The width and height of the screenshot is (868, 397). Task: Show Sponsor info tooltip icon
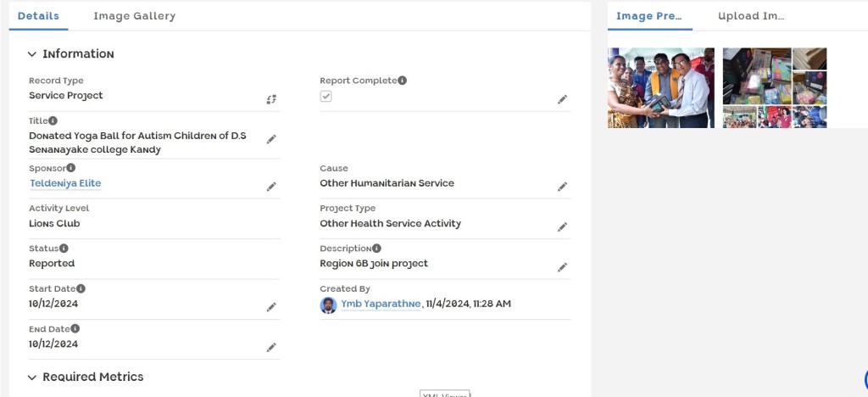click(71, 168)
